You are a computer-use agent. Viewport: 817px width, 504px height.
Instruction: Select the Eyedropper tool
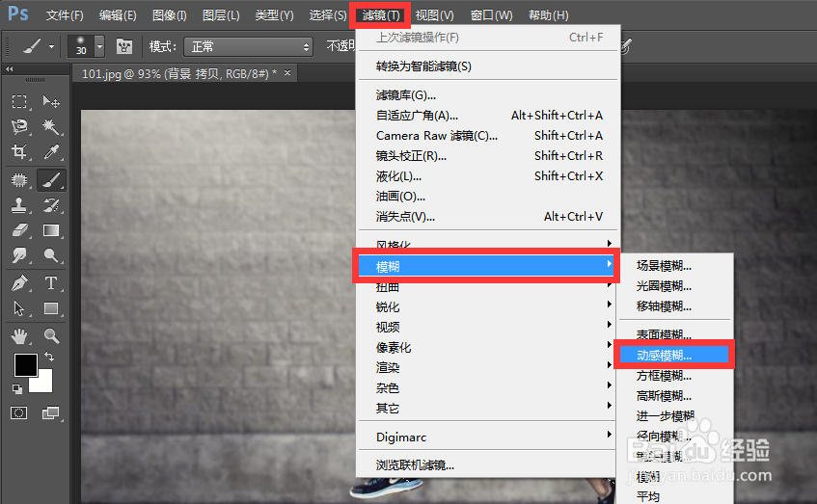point(51,151)
